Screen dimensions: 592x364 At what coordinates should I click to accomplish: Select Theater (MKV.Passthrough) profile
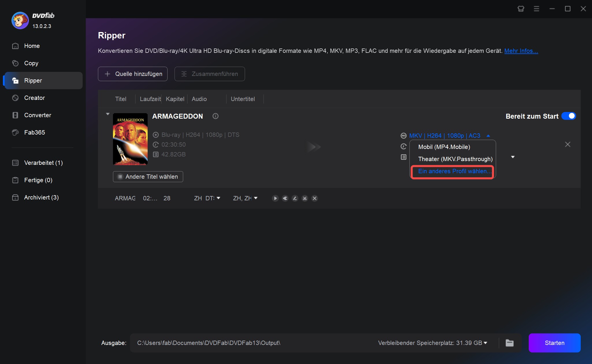click(x=455, y=159)
